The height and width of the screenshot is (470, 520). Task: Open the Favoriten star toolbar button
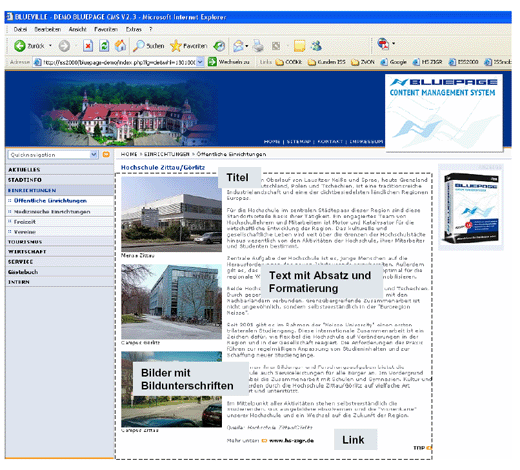click(x=189, y=46)
